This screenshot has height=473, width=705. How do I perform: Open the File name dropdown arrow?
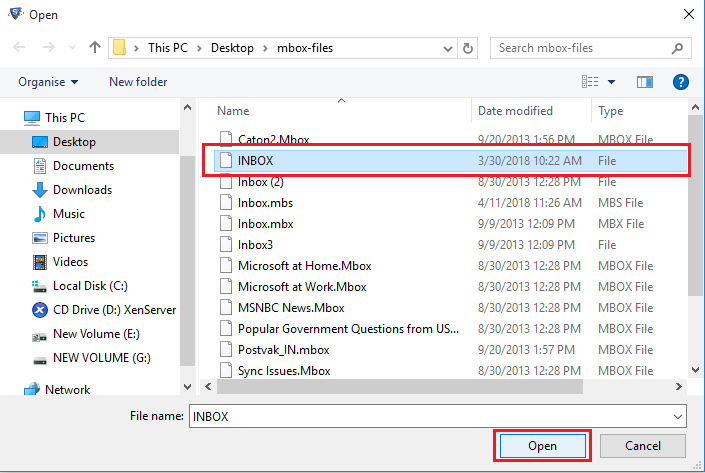click(679, 415)
